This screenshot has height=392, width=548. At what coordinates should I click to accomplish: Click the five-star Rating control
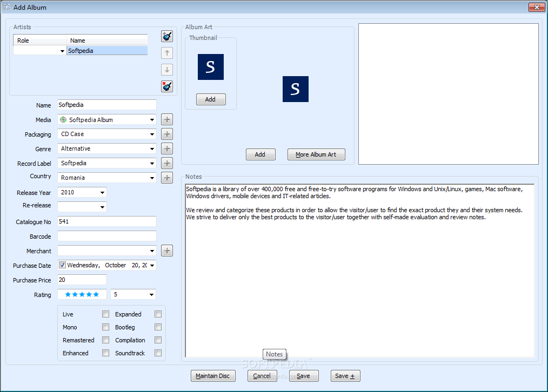tap(82, 295)
